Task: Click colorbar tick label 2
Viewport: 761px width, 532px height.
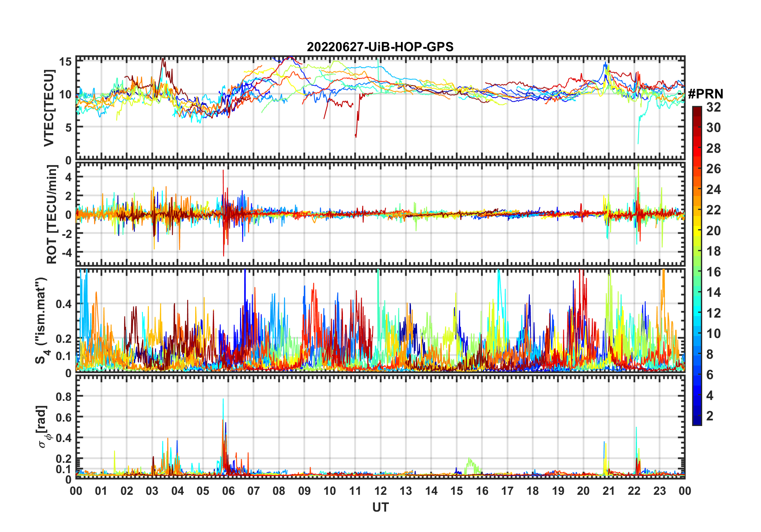Action: pos(710,416)
